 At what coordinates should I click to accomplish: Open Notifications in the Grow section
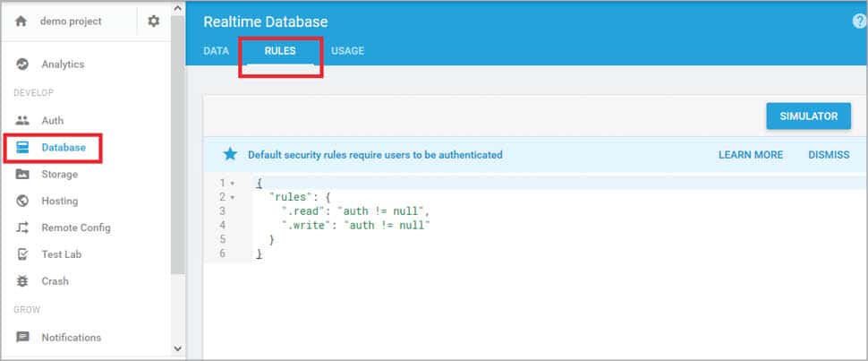coord(71,338)
